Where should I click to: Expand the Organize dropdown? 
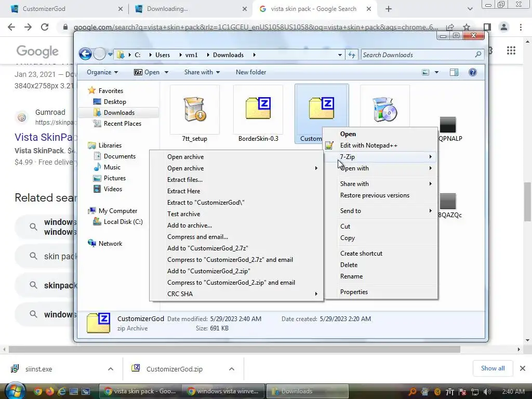point(102,72)
